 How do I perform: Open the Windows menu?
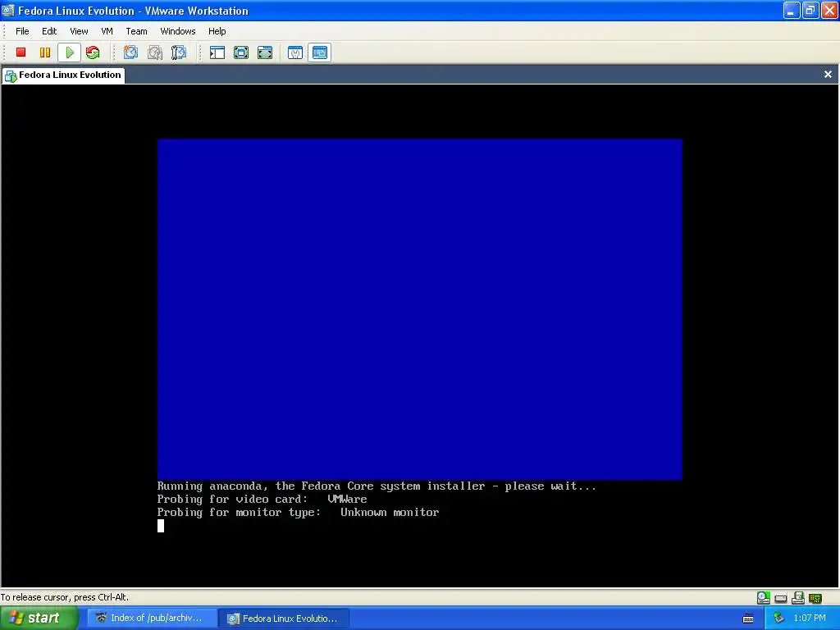(178, 31)
